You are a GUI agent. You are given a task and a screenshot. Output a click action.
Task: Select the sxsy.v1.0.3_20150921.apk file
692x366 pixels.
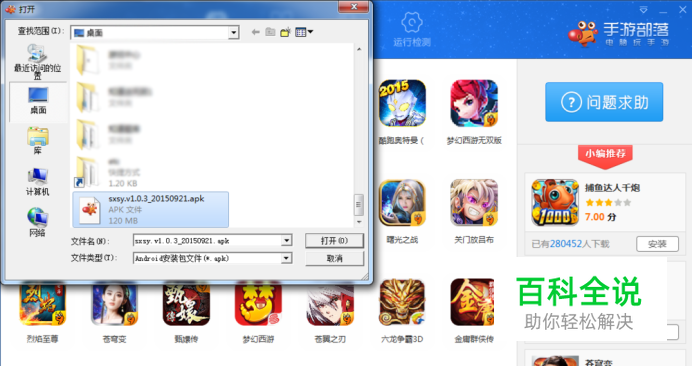[150, 210]
